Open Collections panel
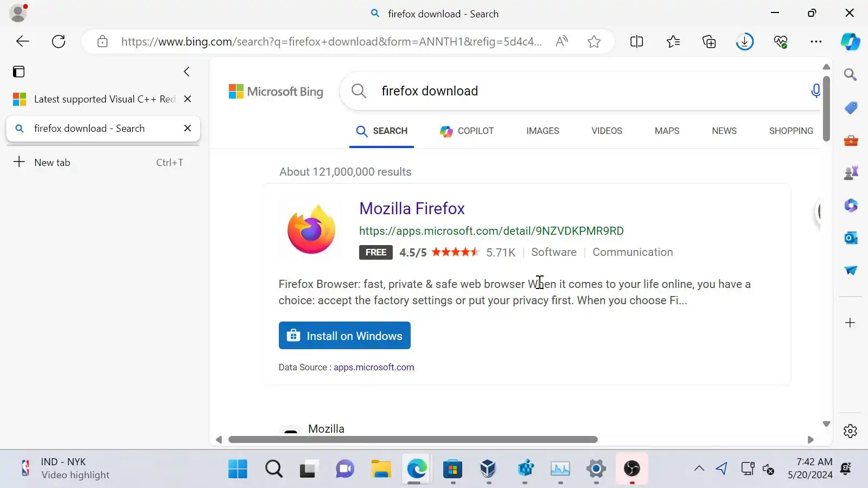The image size is (868, 488). tap(709, 42)
